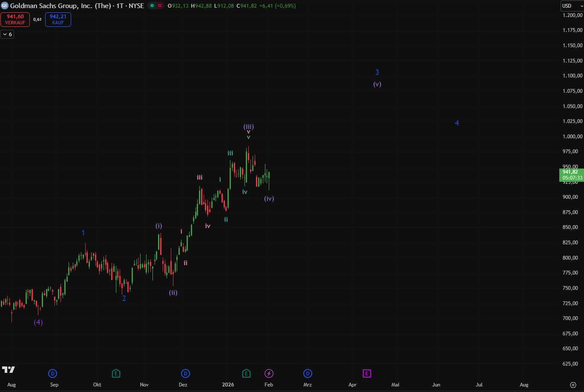Viewport: 584px width, 392px height.
Task: Click the blue KAUF 942,21 button
Action: pyautogui.click(x=58, y=20)
